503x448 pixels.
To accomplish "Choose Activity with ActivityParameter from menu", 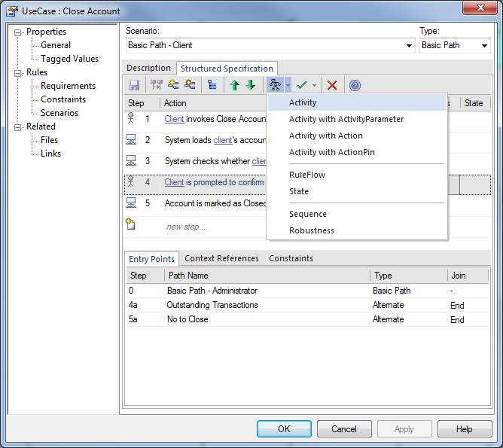I will point(346,119).
